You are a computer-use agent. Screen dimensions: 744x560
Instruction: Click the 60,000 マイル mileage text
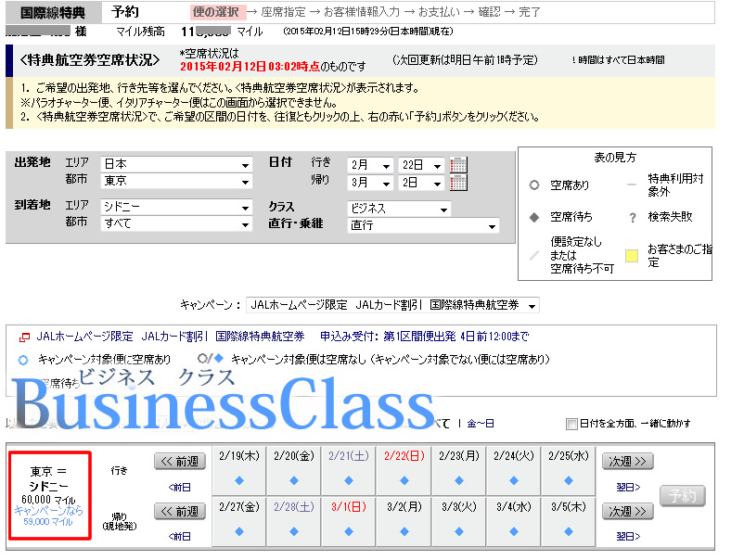tap(48, 500)
